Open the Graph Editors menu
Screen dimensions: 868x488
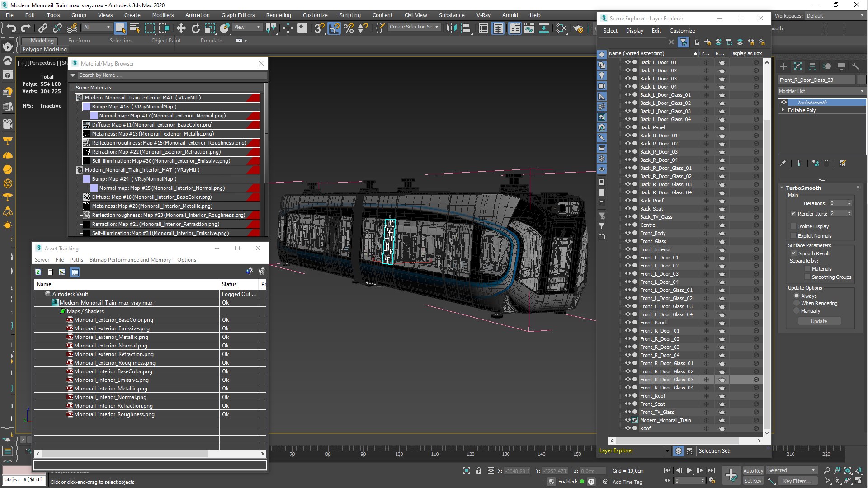click(238, 15)
